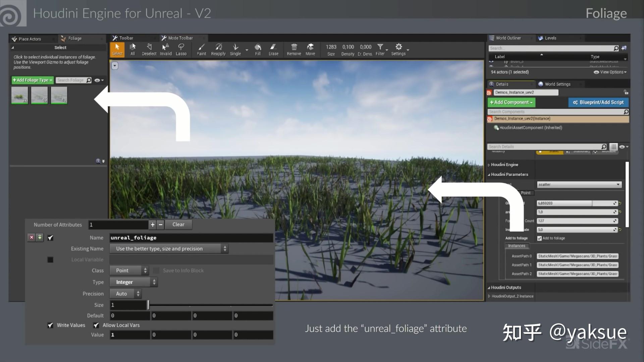This screenshot has height=362, width=644.
Task: Select the first grass foliage type thumbnail
Action: click(19, 95)
